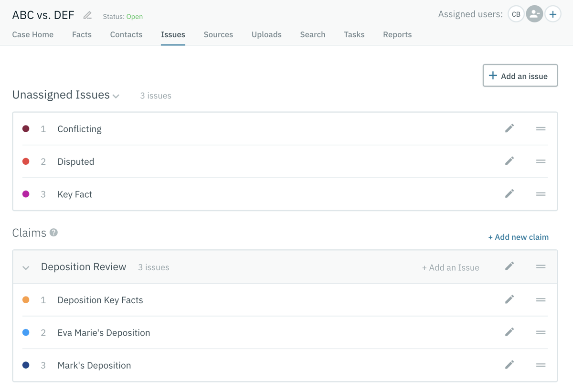Add a new assigned user with the plus icon
Image resolution: width=573 pixels, height=392 pixels.
(552, 14)
